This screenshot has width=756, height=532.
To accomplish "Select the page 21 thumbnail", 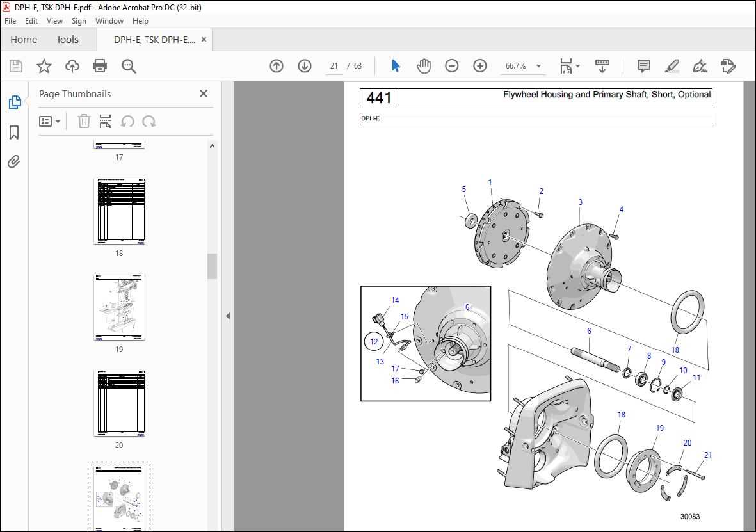I will pyautogui.click(x=119, y=497).
